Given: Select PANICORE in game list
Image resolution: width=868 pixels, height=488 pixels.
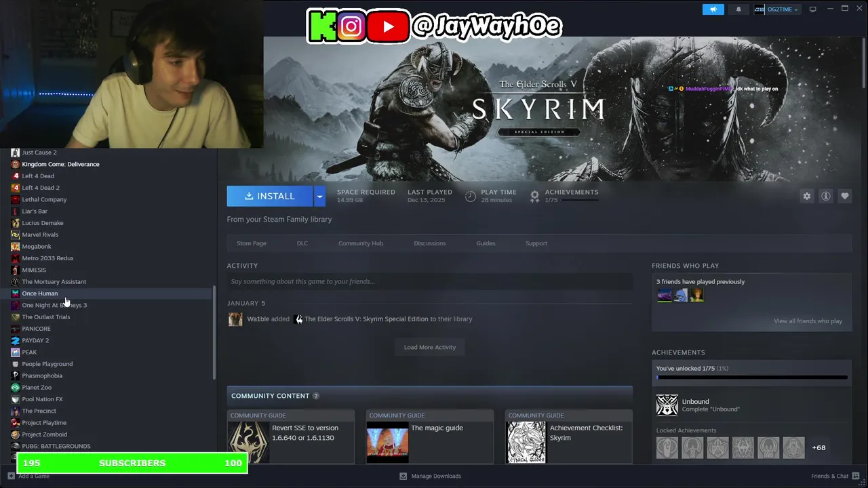Looking at the screenshot, I should point(36,329).
